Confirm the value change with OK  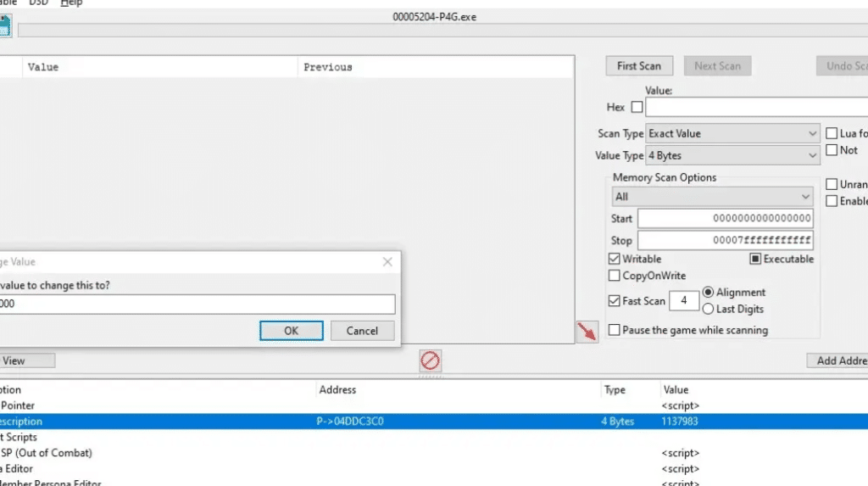pos(291,331)
